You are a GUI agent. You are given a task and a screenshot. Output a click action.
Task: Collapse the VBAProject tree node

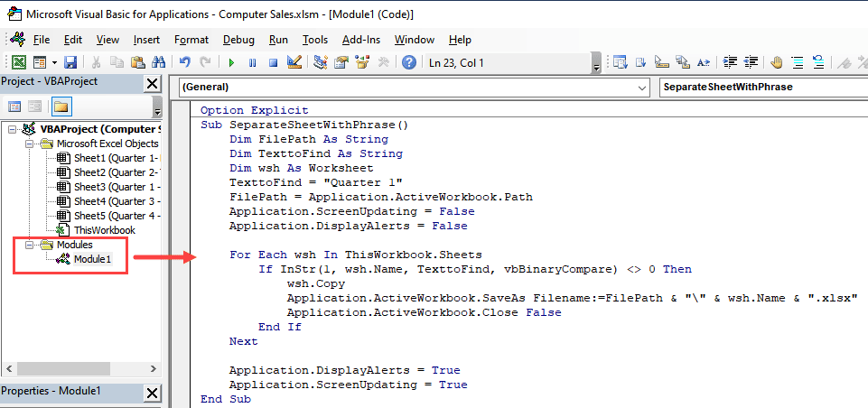(x=12, y=130)
